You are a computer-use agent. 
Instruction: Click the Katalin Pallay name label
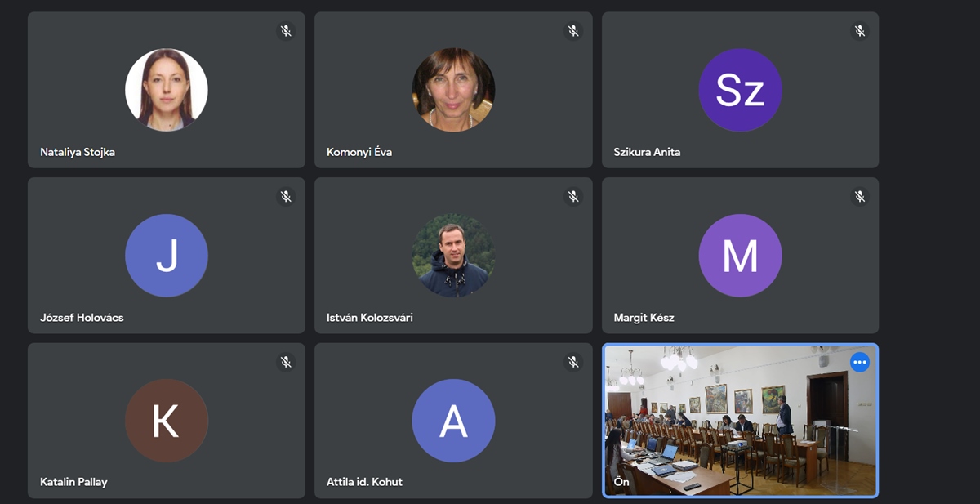73,482
